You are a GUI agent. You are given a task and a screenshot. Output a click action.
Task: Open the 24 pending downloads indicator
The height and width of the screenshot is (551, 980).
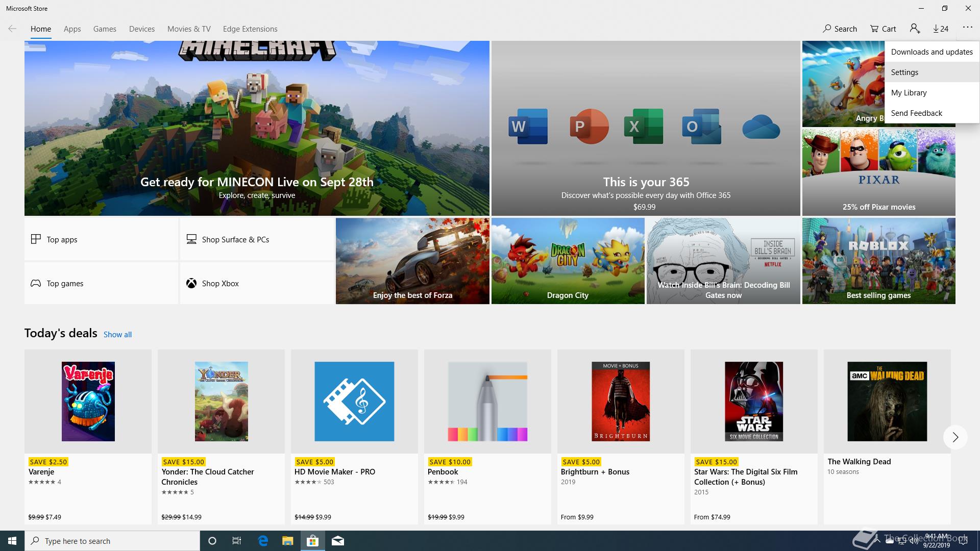click(941, 29)
